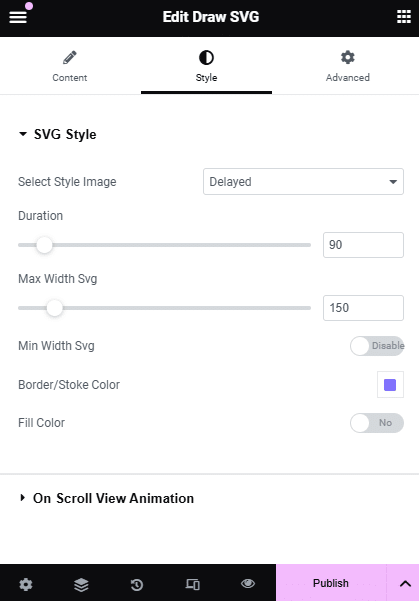The width and height of the screenshot is (419, 601).
Task: Open the Select Style Image dropdown
Action: click(303, 182)
